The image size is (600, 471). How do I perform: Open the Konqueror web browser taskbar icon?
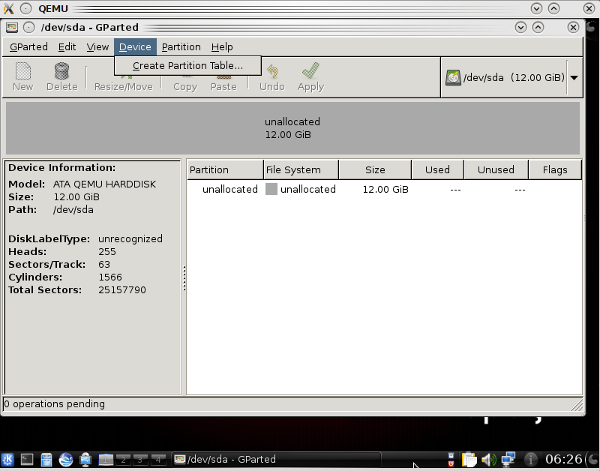(66, 459)
